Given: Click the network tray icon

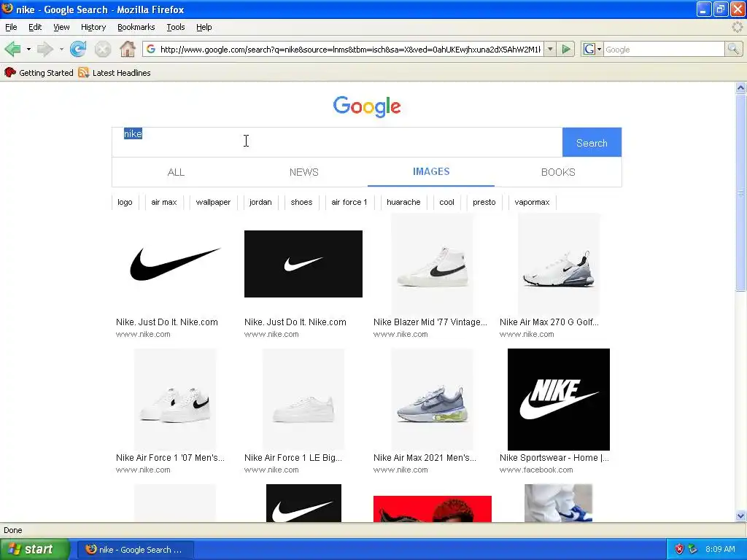Looking at the screenshot, I should pyautogui.click(x=693, y=549).
